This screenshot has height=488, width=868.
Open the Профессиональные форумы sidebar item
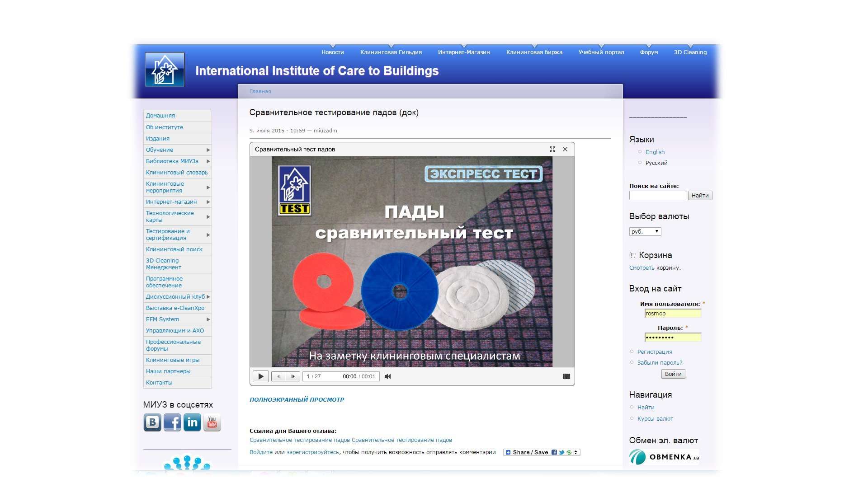tap(177, 345)
